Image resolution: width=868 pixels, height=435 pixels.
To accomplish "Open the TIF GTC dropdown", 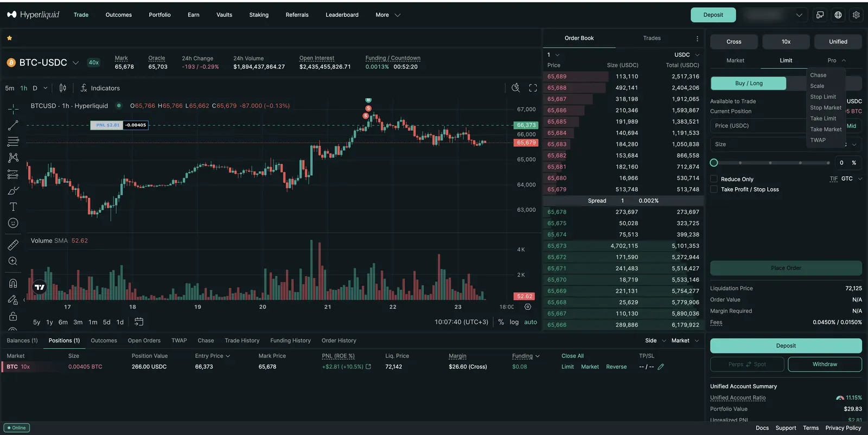I will tap(851, 179).
